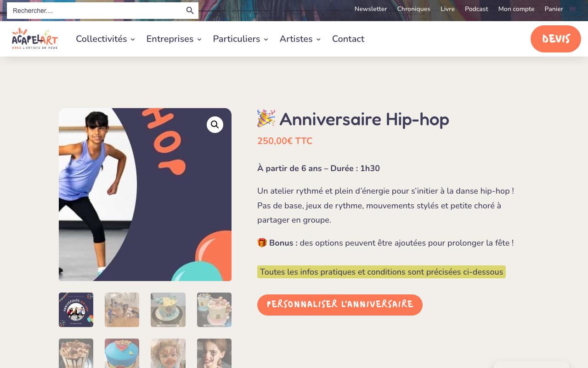The width and height of the screenshot is (588, 368).
Task: Go to the Contact page
Action: tap(348, 39)
